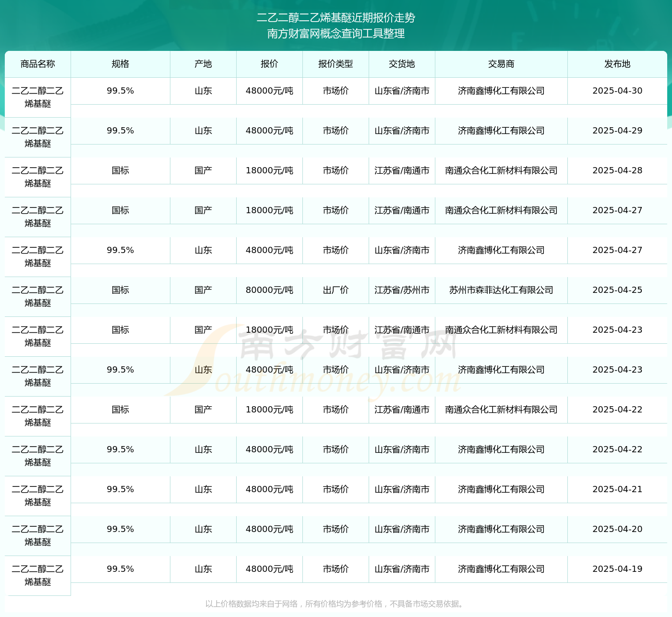Click the date cell 2025-04-29
The height and width of the screenshot is (617, 672).
tap(618, 131)
